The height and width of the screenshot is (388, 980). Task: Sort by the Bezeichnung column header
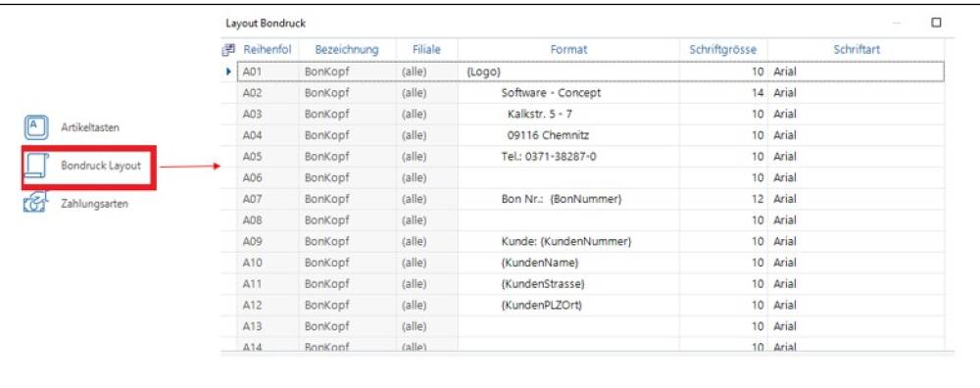[347, 49]
